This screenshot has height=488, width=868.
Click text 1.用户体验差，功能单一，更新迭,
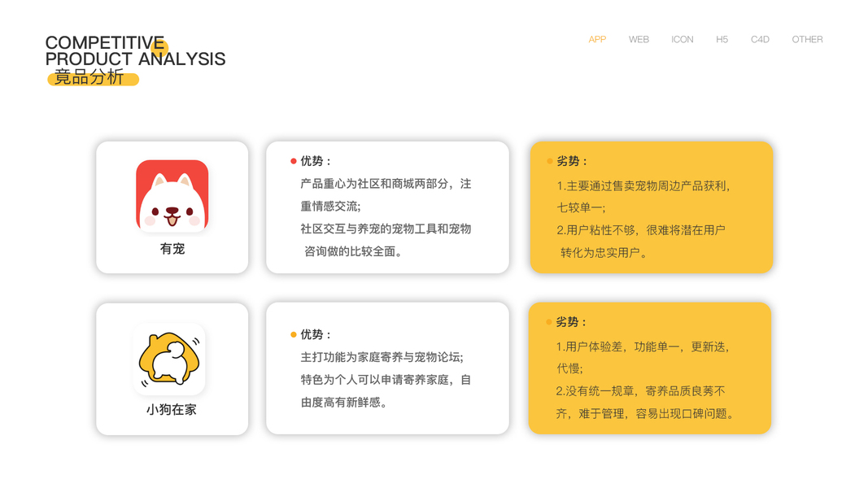pyautogui.click(x=643, y=347)
